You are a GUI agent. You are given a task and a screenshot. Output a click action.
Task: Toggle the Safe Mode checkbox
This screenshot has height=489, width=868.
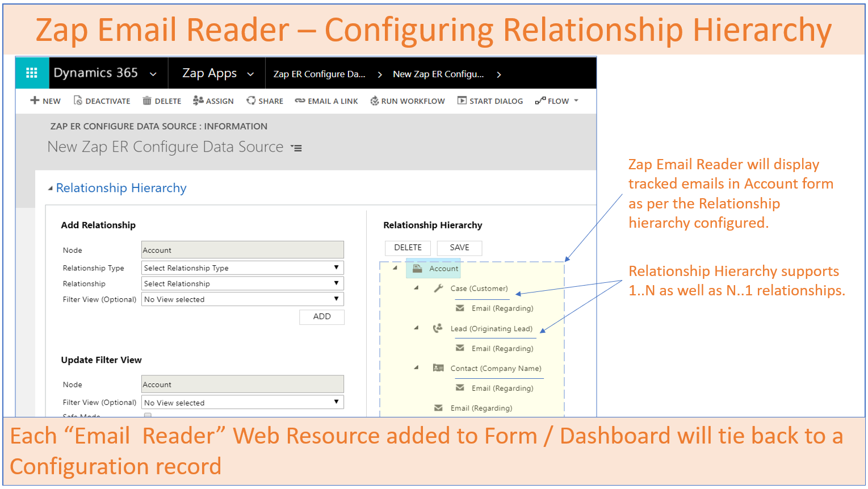coord(148,415)
